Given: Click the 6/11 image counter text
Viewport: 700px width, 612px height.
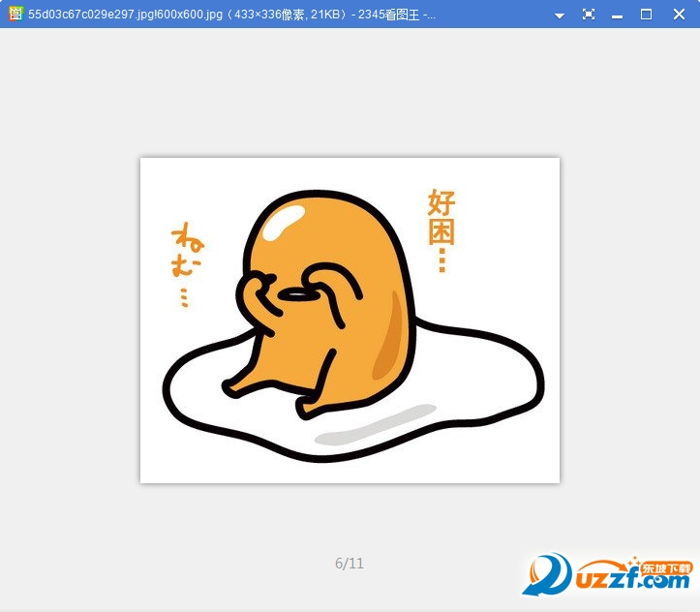Looking at the screenshot, I should (350, 564).
